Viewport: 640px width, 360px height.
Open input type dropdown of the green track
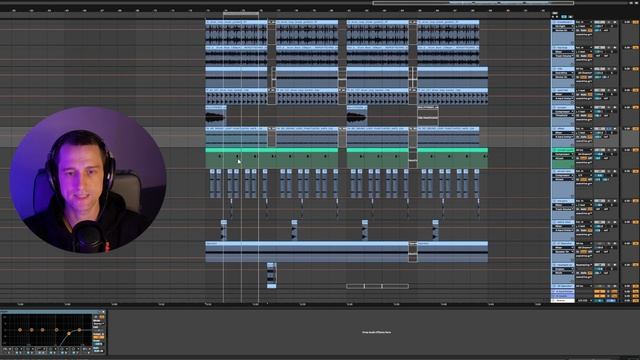pos(584,150)
